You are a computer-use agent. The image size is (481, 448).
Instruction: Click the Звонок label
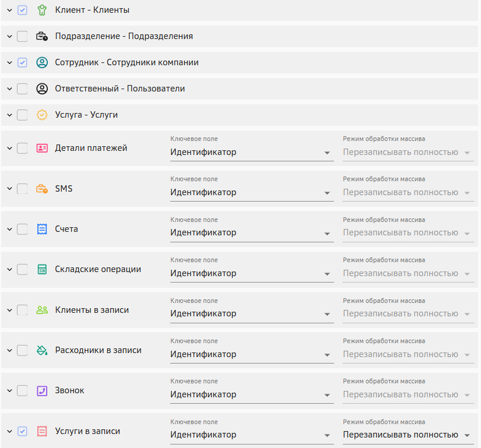point(69,391)
